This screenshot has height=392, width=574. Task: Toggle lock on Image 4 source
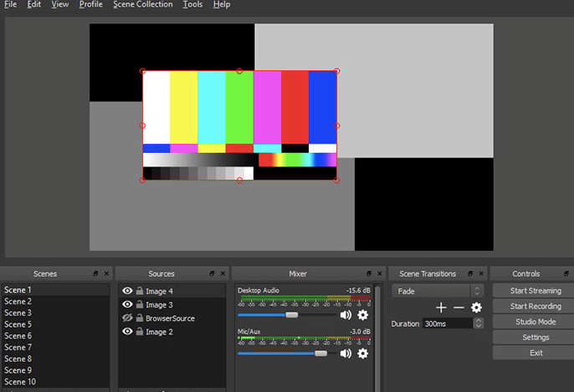(139, 292)
